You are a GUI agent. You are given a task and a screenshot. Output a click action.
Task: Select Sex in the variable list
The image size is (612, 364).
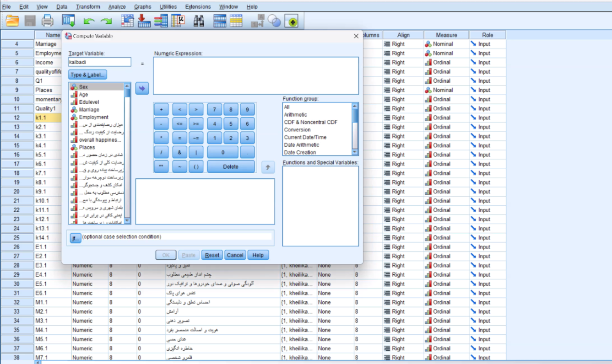pyautogui.click(x=97, y=87)
